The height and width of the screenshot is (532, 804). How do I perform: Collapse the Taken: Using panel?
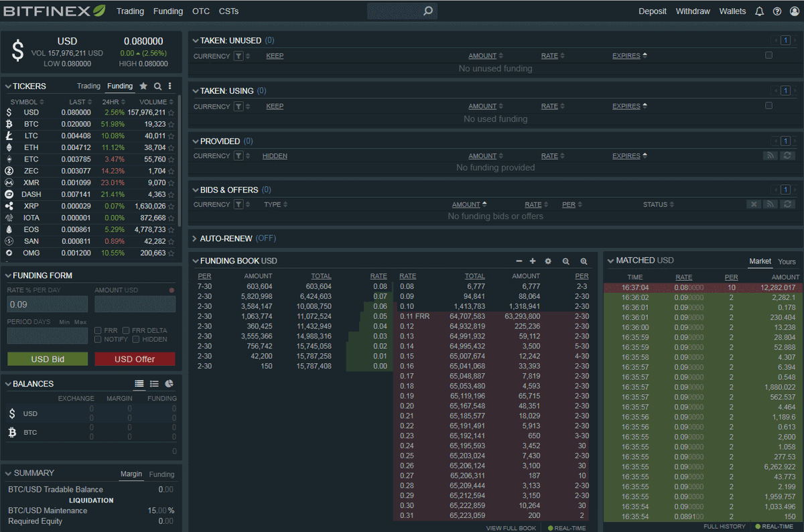[196, 91]
